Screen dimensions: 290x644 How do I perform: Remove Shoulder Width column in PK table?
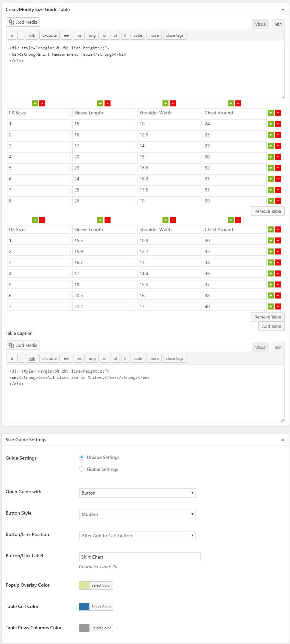tap(173, 103)
